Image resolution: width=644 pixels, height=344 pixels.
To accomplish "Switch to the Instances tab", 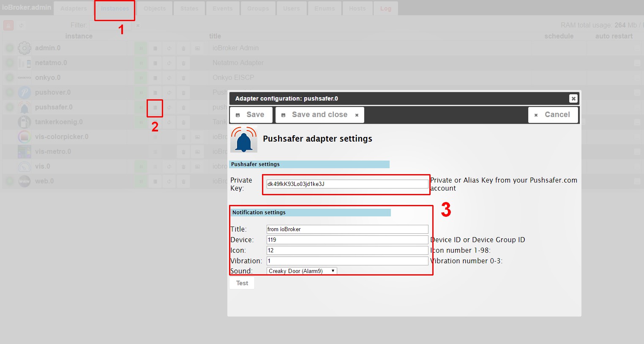I will pyautogui.click(x=115, y=8).
